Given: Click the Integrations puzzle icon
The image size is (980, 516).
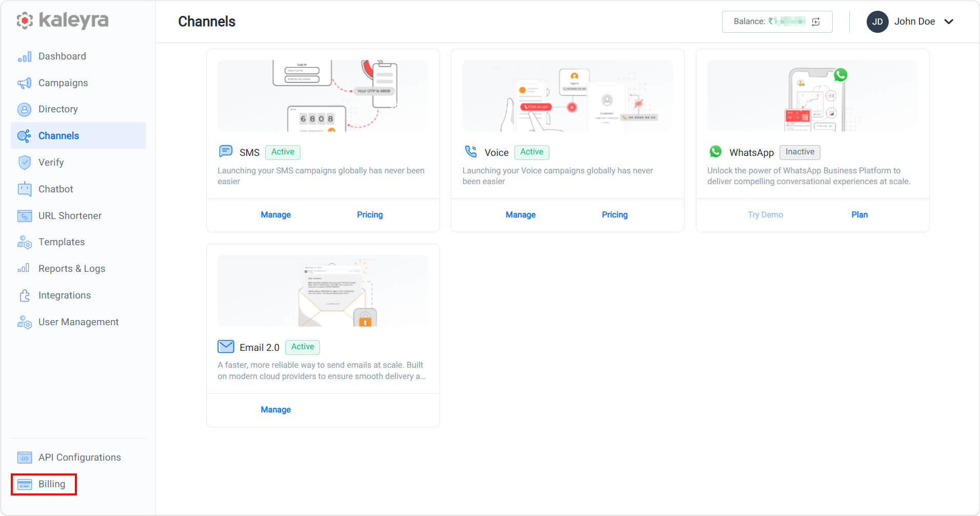Looking at the screenshot, I should (25, 295).
